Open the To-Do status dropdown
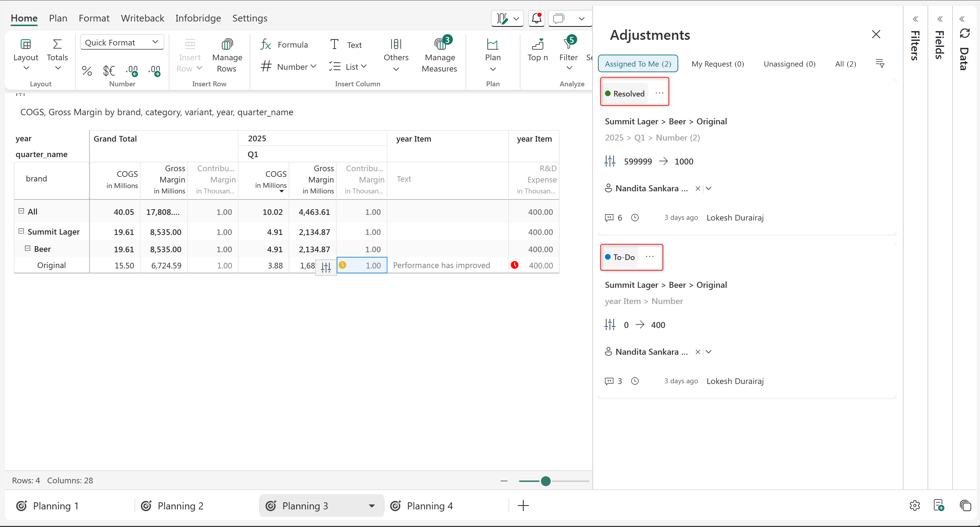 coord(620,257)
